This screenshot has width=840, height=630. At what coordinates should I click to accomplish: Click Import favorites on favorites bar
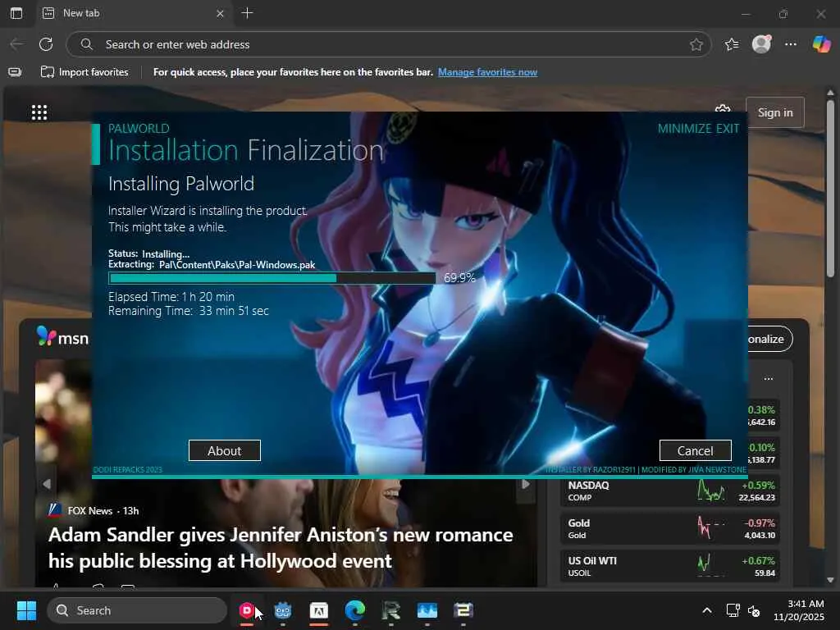click(84, 72)
